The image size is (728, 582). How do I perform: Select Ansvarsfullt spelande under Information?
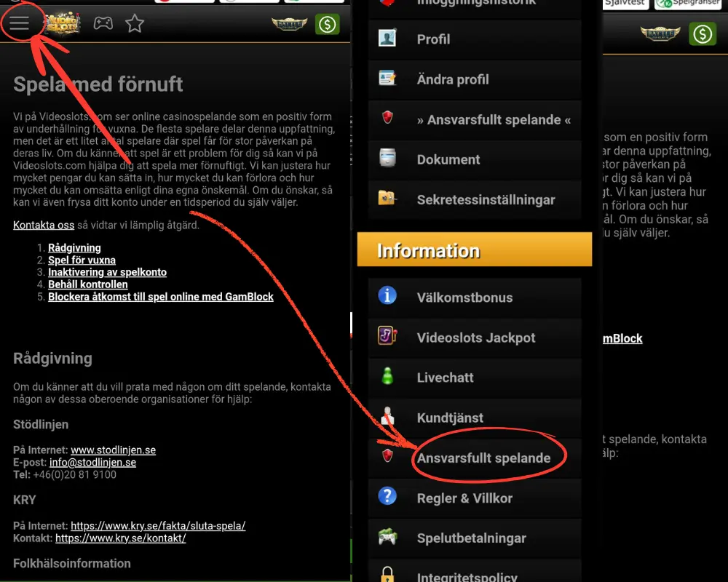click(475, 458)
